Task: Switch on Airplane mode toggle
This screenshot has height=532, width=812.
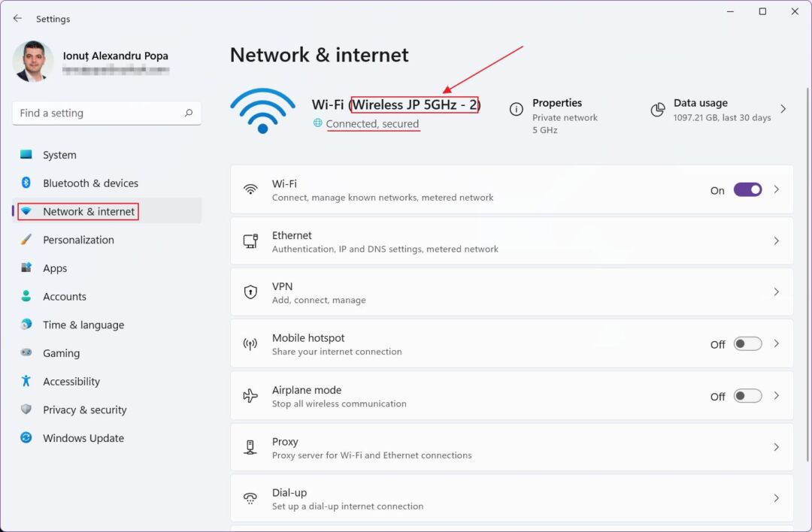Action: (748, 396)
